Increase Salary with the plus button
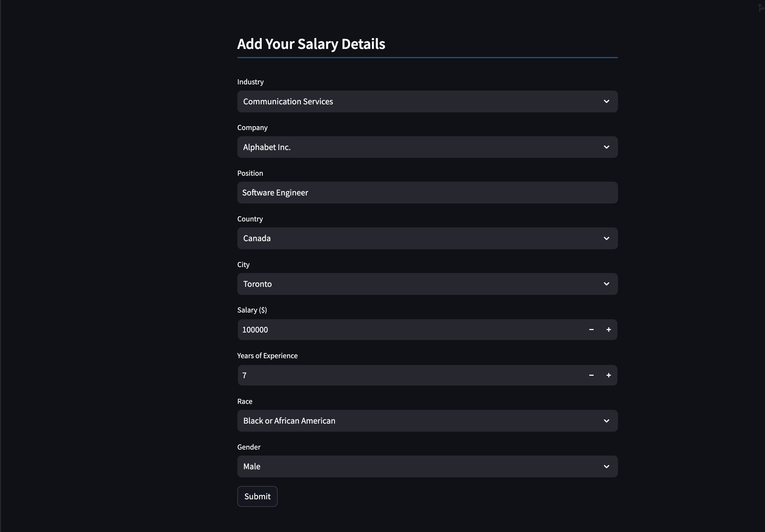The height and width of the screenshot is (532, 765). coord(609,330)
